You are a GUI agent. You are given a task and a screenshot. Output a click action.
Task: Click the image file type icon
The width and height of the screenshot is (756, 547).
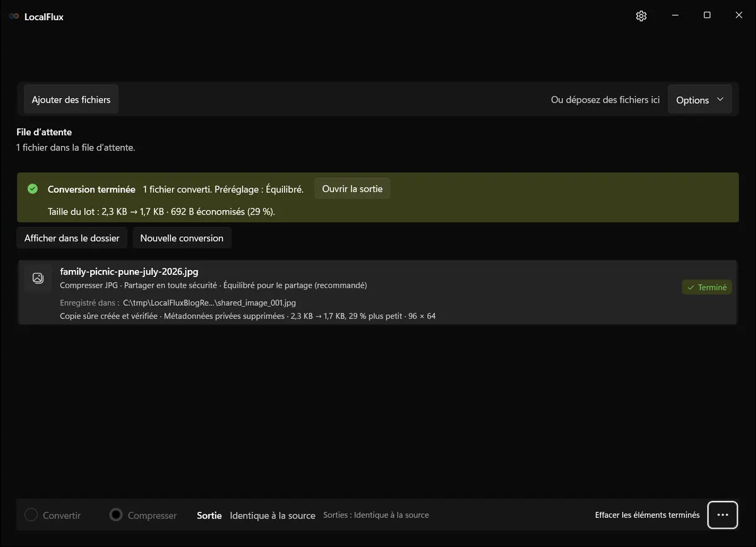[x=38, y=278]
